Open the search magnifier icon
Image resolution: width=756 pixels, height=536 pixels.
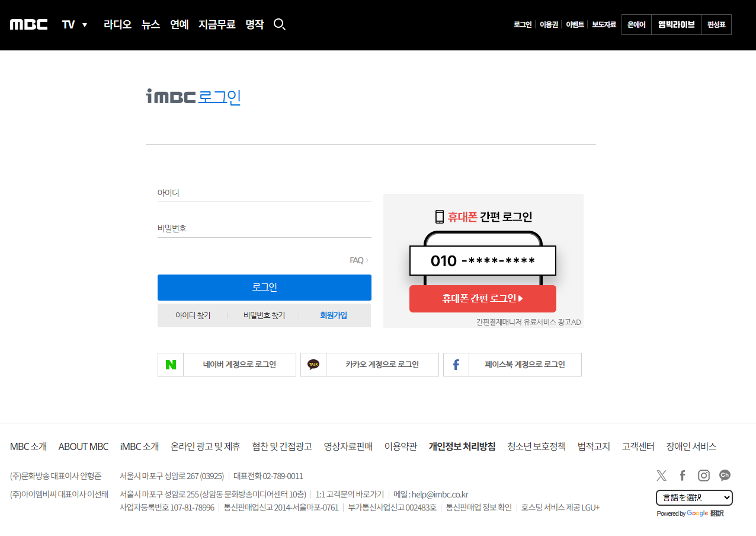(280, 24)
